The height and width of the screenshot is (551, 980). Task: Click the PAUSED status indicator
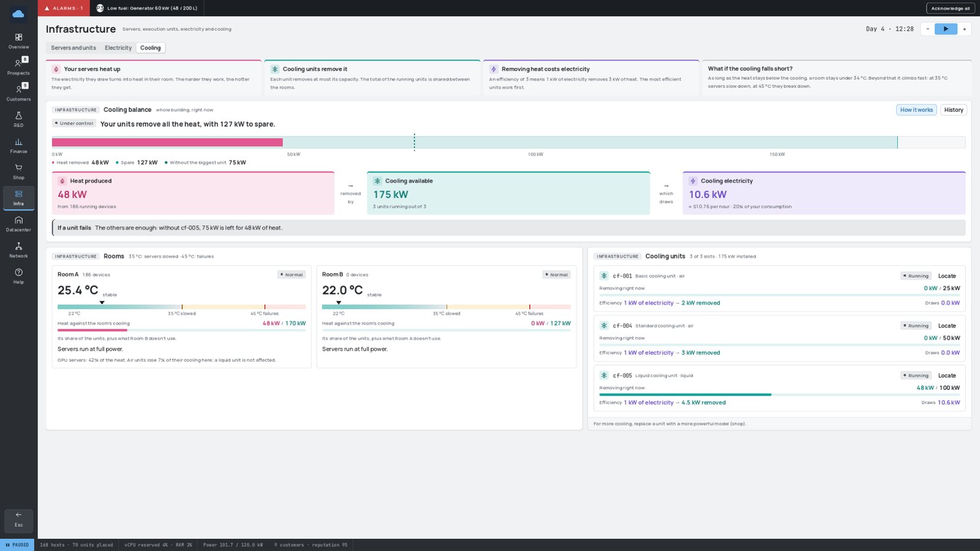(x=17, y=545)
